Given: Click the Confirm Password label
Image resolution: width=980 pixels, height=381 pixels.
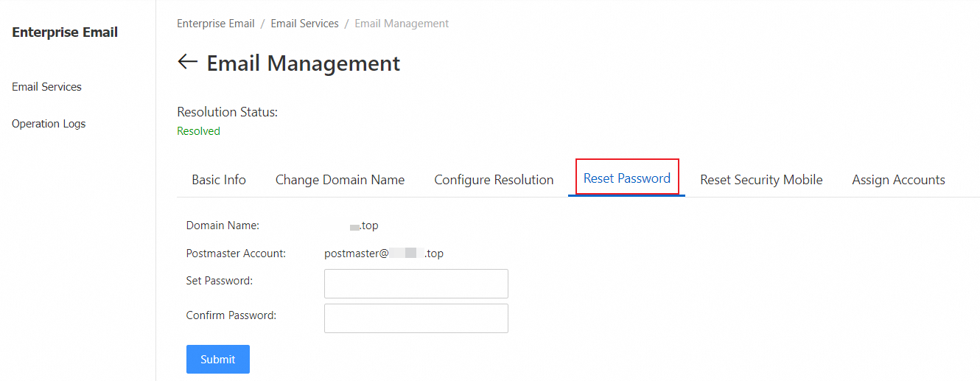Looking at the screenshot, I should pyautogui.click(x=231, y=315).
